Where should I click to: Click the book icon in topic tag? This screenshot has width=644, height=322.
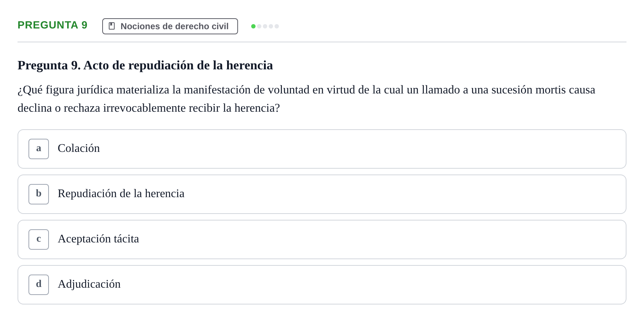point(112,26)
